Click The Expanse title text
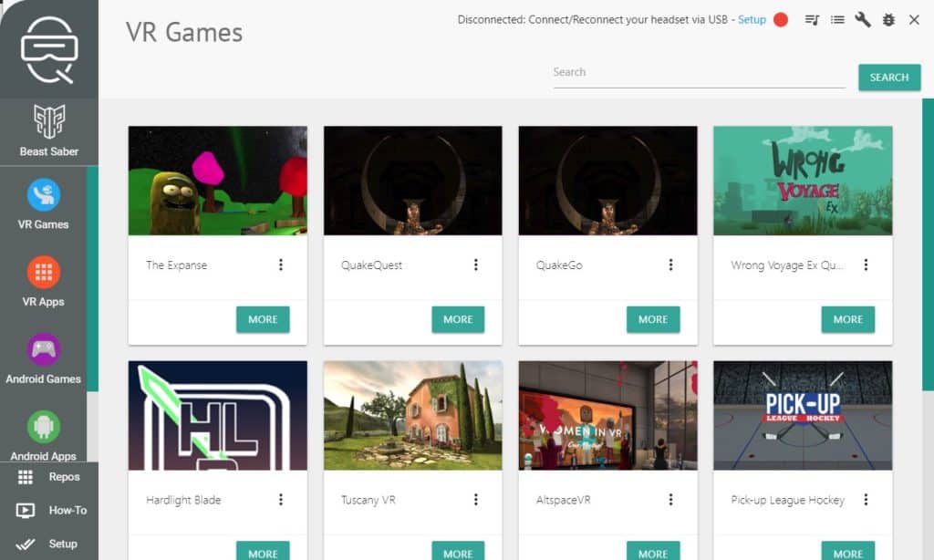Image resolution: width=934 pixels, height=560 pixels. point(176,265)
